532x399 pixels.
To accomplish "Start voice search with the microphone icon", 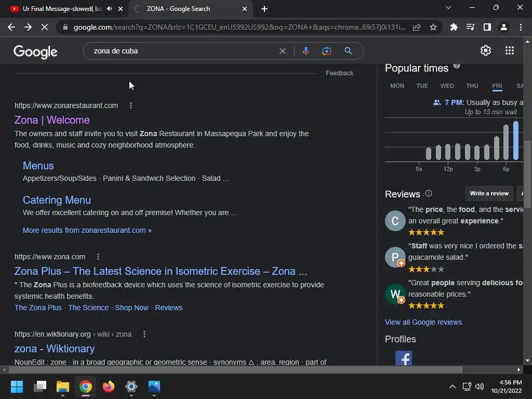I will click(x=305, y=51).
